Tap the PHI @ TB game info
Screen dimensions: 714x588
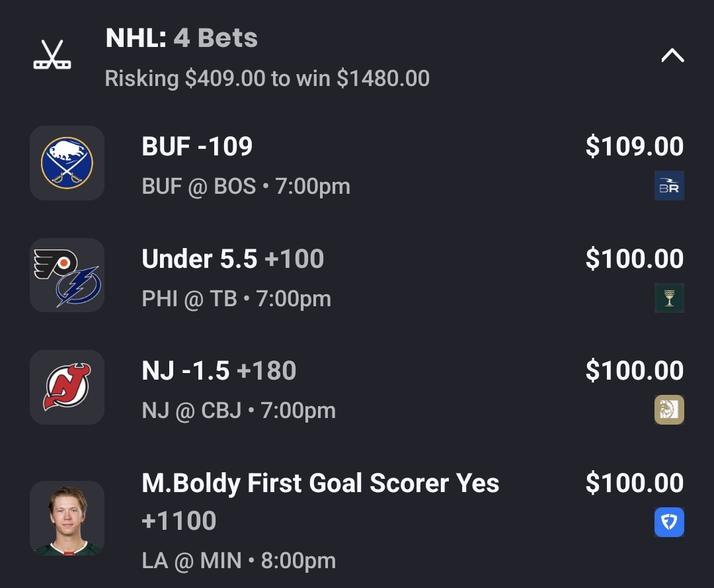[x=236, y=298]
